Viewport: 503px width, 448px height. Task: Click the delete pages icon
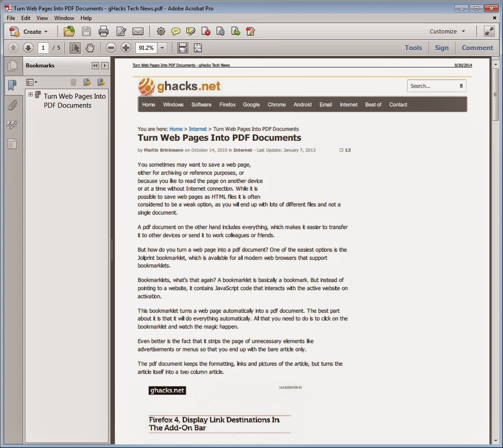206,31
